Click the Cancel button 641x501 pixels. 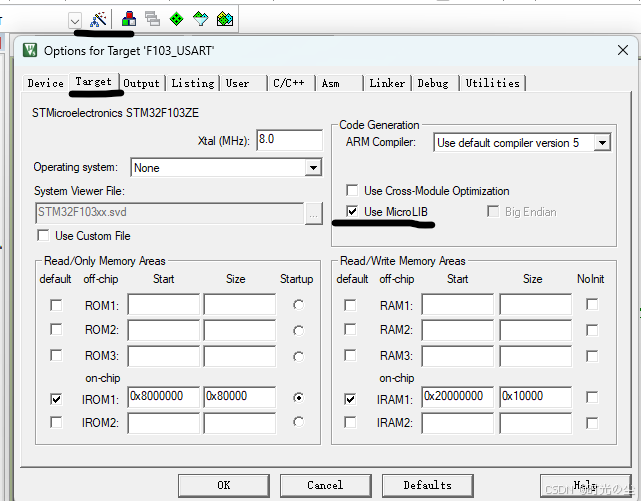pyautogui.click(x=325, y=485)
